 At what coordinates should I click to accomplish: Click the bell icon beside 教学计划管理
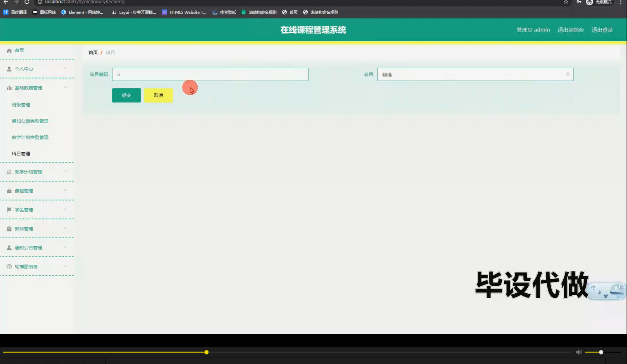coord(9,172)
